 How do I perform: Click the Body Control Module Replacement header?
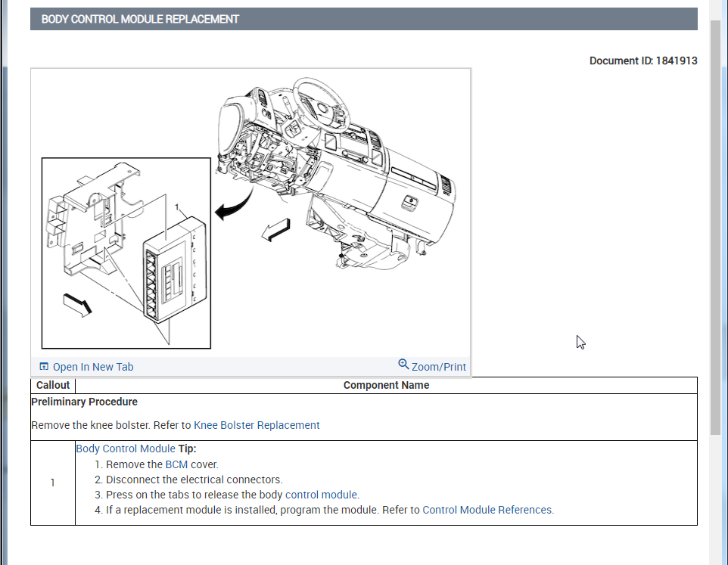[x=363, y=19]
